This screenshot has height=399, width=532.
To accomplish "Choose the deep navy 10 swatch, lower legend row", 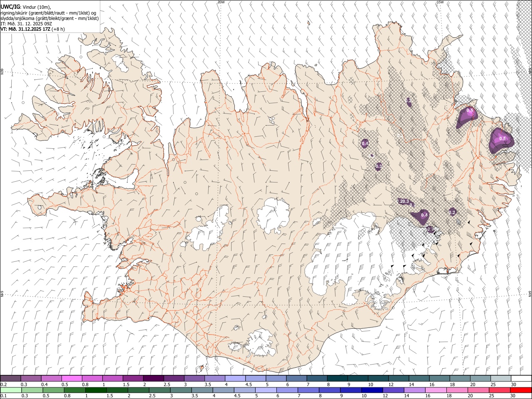I will click(x=372, y=390).
